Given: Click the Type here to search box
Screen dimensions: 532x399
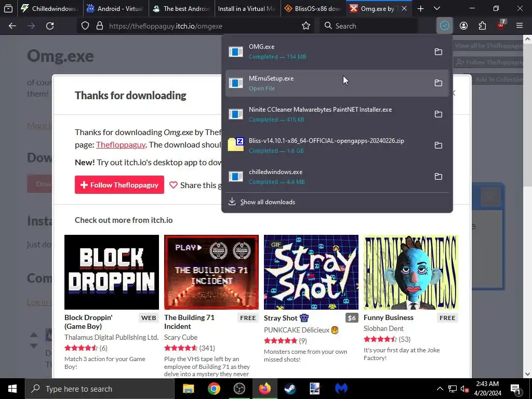Looking at the screenshot, I should point(100,389).
